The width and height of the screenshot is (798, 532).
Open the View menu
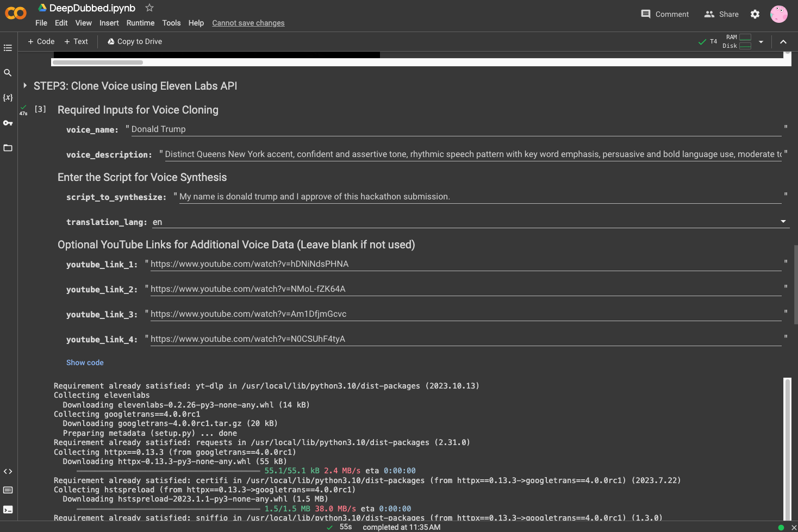84,23
